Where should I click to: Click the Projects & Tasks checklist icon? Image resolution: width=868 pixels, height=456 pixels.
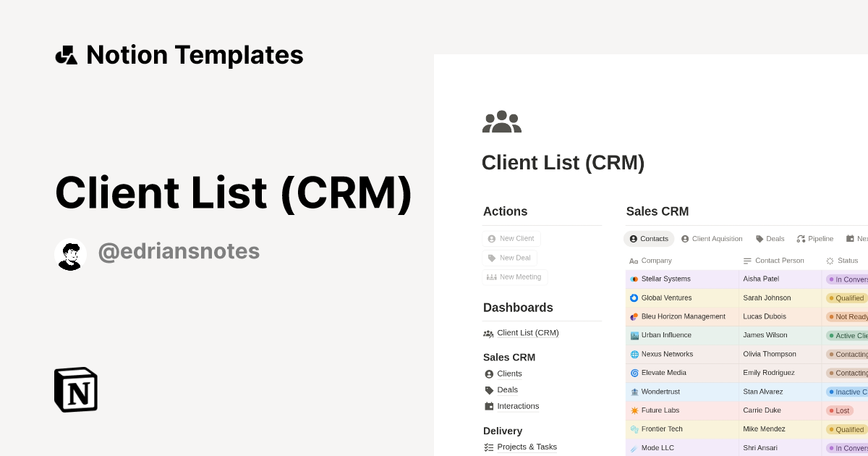point(489,447)
